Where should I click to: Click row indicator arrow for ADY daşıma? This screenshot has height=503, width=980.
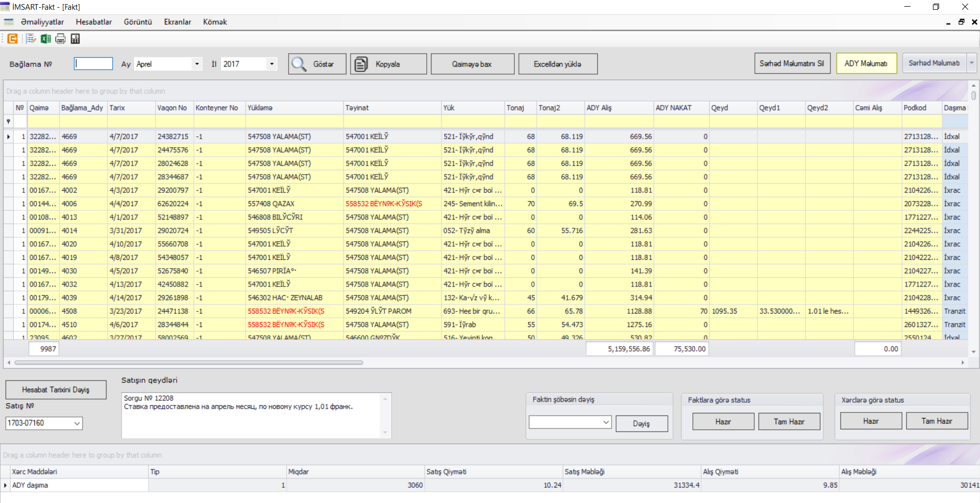(6, 485)
